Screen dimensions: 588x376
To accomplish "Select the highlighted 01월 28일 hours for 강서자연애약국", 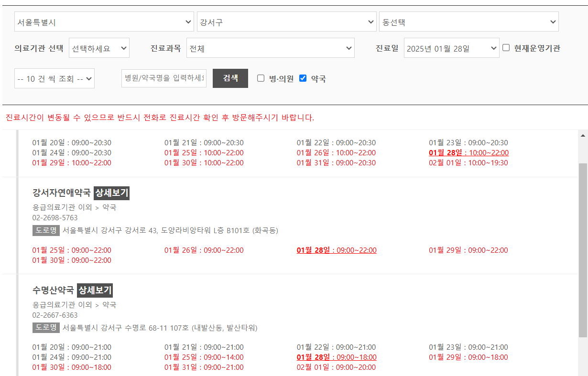I will pos(336,250).
